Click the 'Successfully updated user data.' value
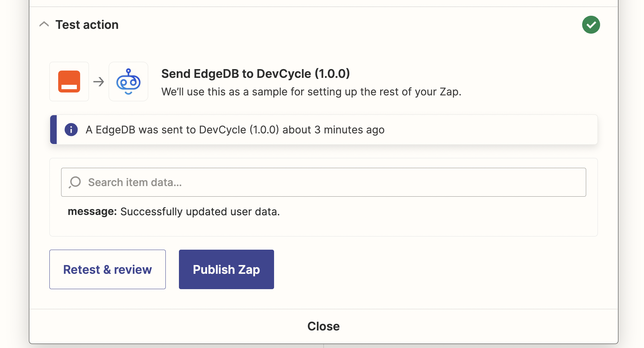Screen dimensions: 644x348 pyautogui.click(x=200, y=212)
